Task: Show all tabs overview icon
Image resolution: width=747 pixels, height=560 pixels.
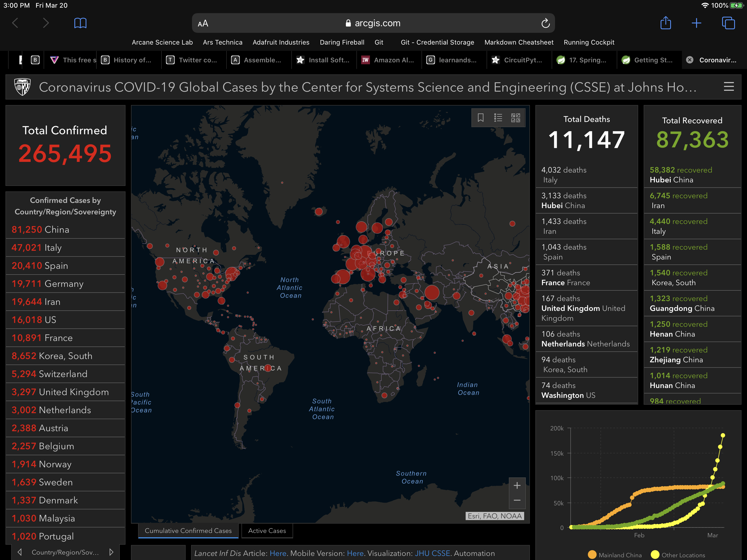Action: 728,23
